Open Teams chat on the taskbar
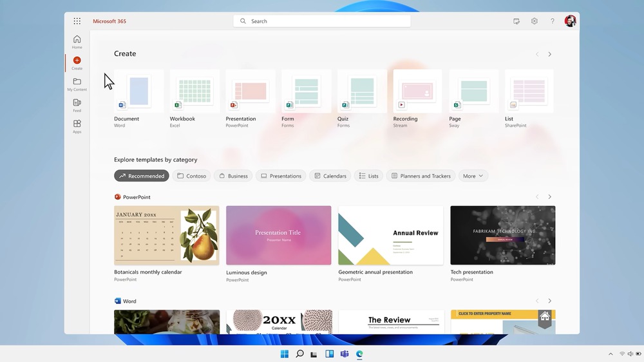The height and width of the screenshot is (362, 644). click(344, 354)
